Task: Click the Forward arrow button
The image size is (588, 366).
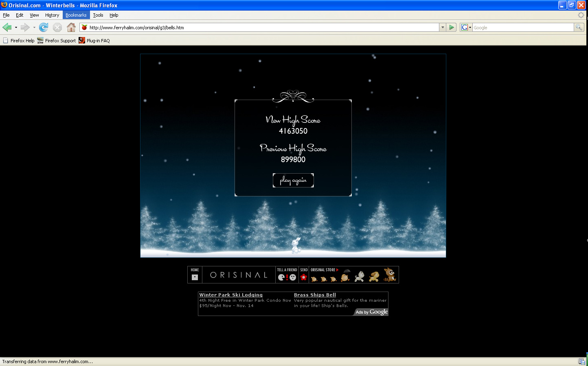Action: tap(25, 27)
